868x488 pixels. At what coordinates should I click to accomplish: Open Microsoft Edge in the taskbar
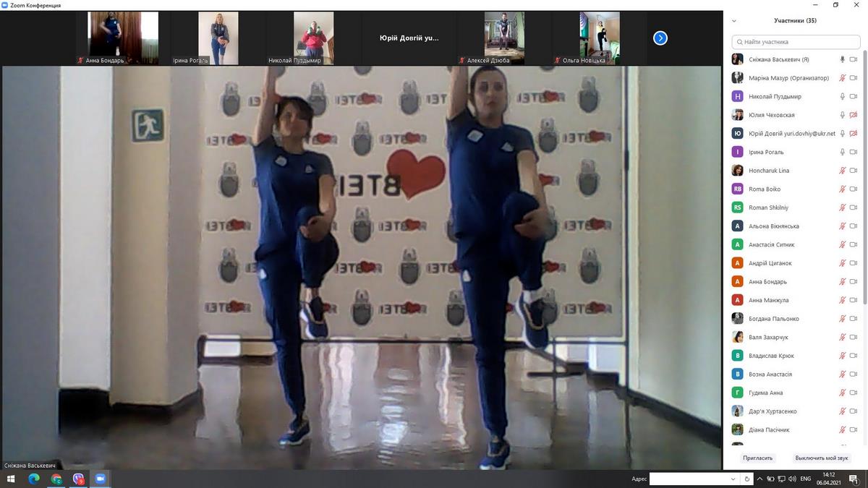[x=34, y=479]
